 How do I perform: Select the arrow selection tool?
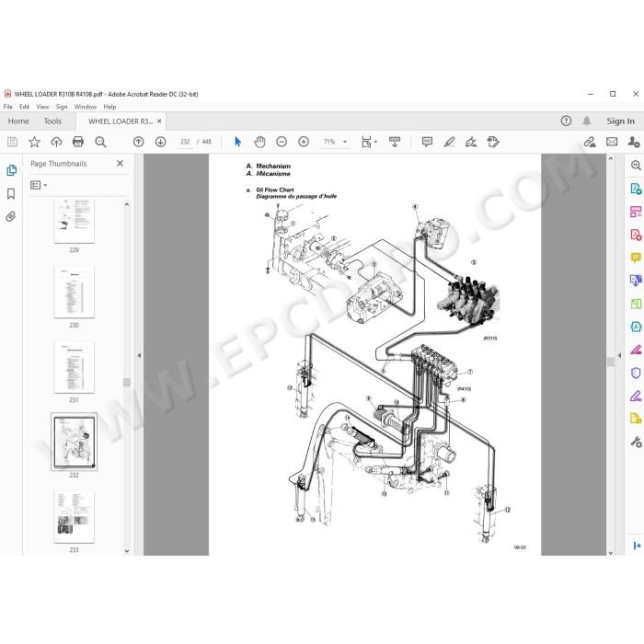(237, 142)
